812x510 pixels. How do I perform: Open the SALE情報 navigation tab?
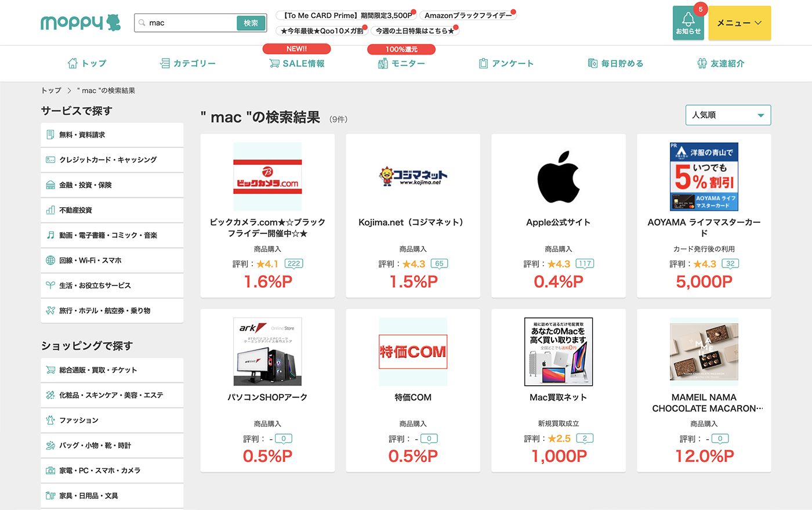point(297,63)
